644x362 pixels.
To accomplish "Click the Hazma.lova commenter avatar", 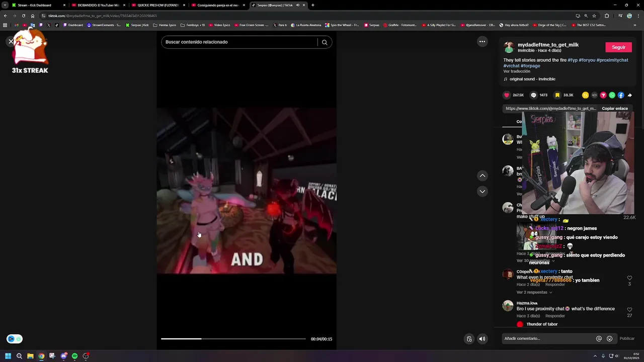I will pyautogui.click(x=508, y=306).
